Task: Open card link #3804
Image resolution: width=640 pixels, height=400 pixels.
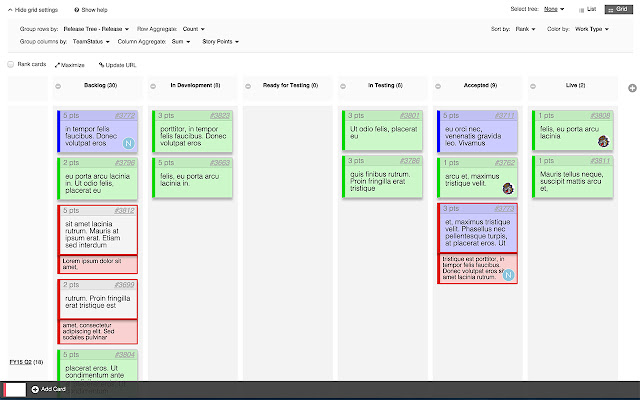Action: (x=125, y=355)
